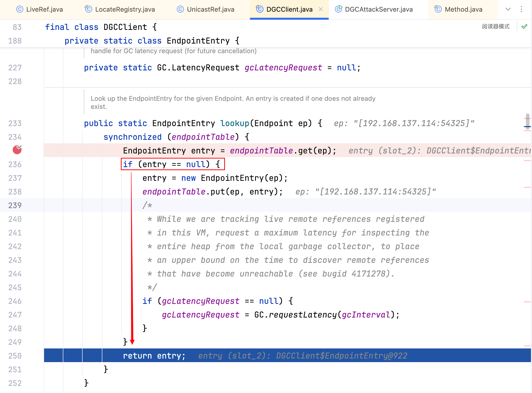Jump to sticky line class DGCClient
This screenshot has height=393, width=532.
click(125, 27)
